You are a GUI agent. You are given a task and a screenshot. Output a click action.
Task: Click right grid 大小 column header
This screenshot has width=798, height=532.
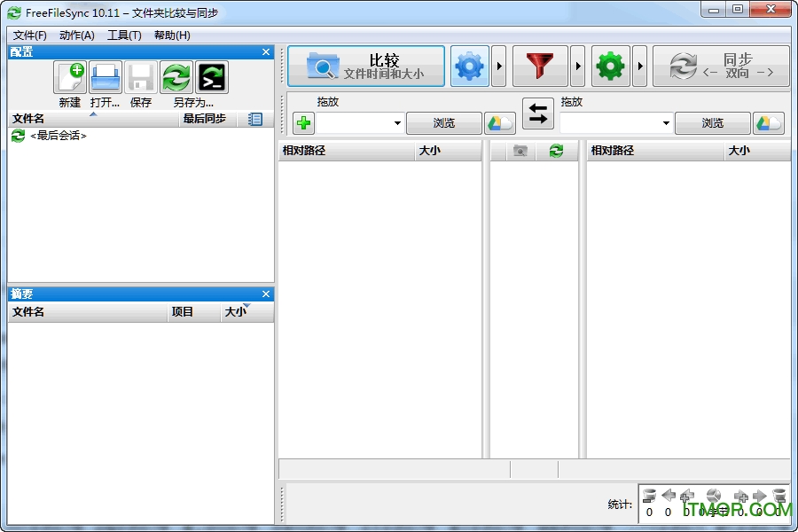pyautogui.click(x=757, y=151)
